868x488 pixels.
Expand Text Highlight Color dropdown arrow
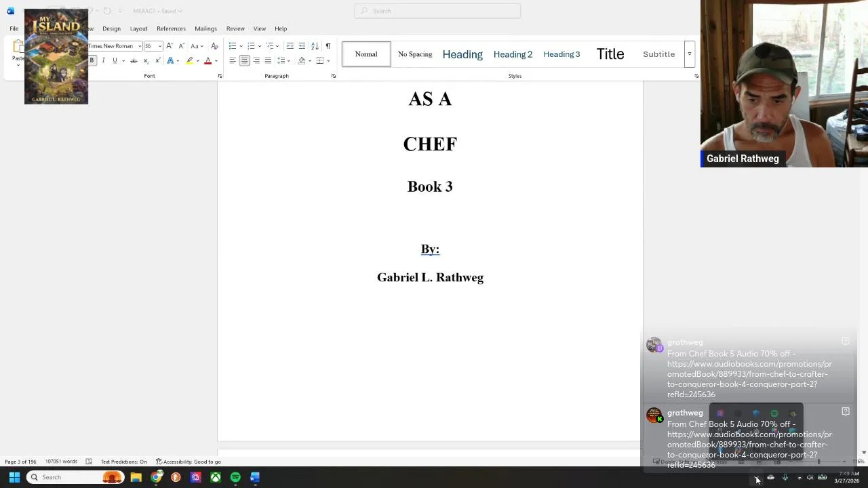point(197,60)
